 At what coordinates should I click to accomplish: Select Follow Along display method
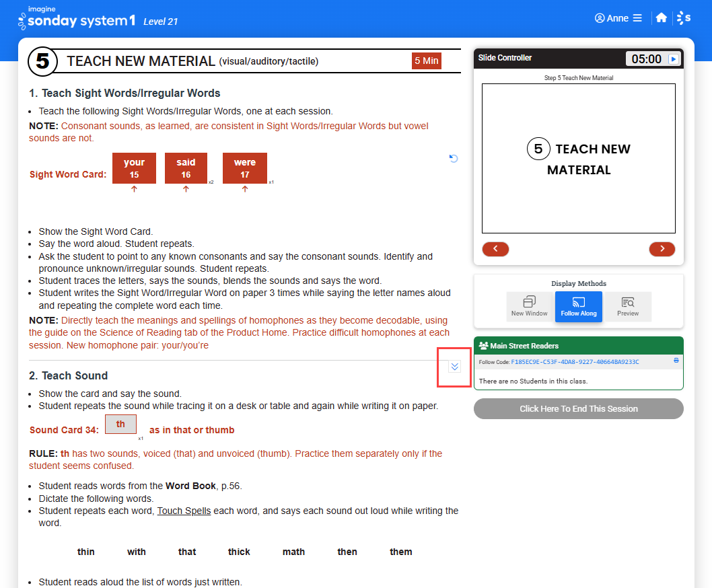579,307
